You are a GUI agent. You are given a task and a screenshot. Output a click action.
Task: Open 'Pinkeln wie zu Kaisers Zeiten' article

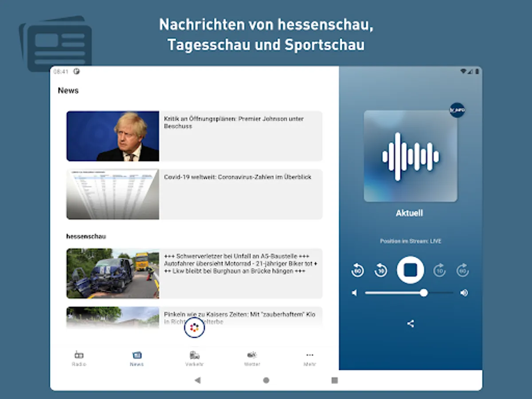click(239, 318)
